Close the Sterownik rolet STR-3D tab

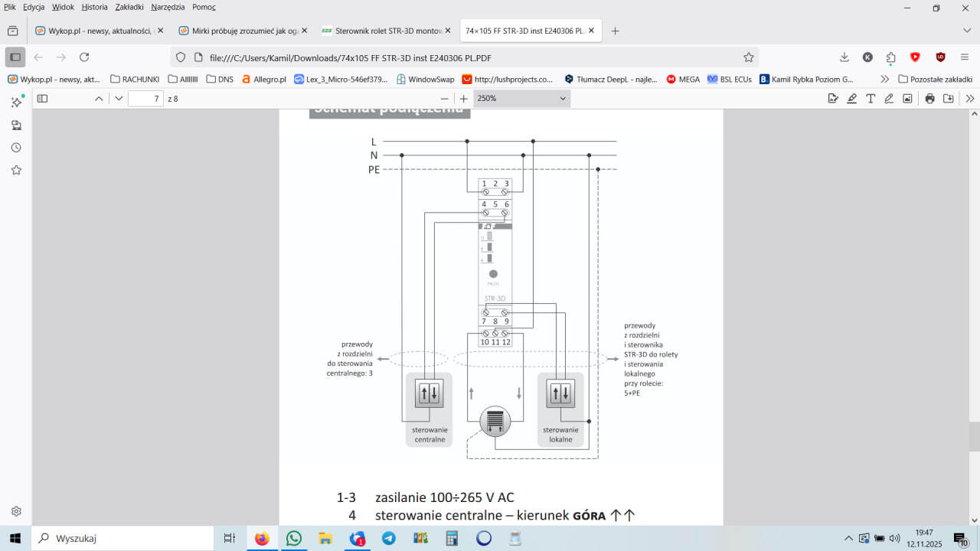(x=447, y=31)
